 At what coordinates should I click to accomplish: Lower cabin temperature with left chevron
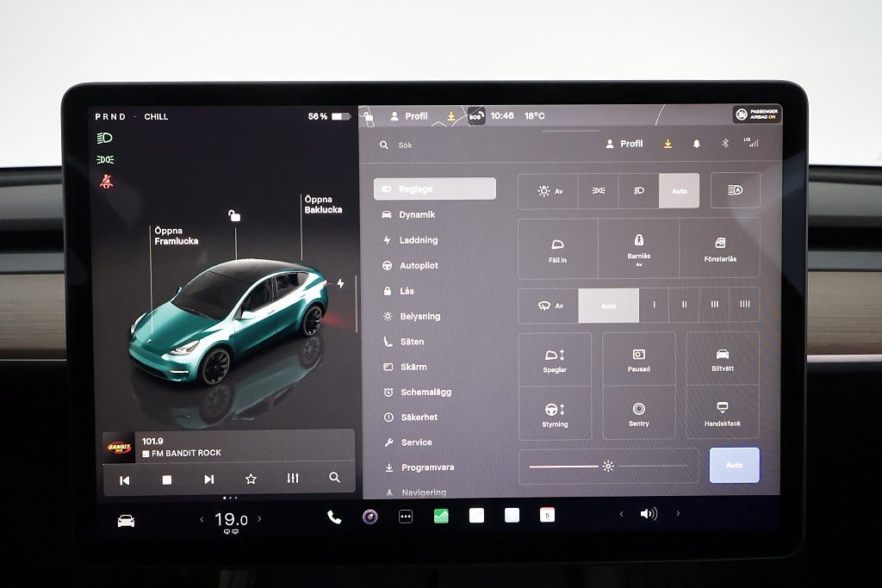(x=202, y=519)
